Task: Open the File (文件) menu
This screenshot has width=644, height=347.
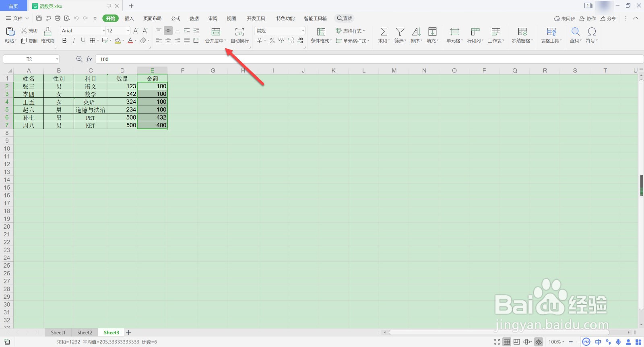Action: pyautogui.click(x=17, y=19)
